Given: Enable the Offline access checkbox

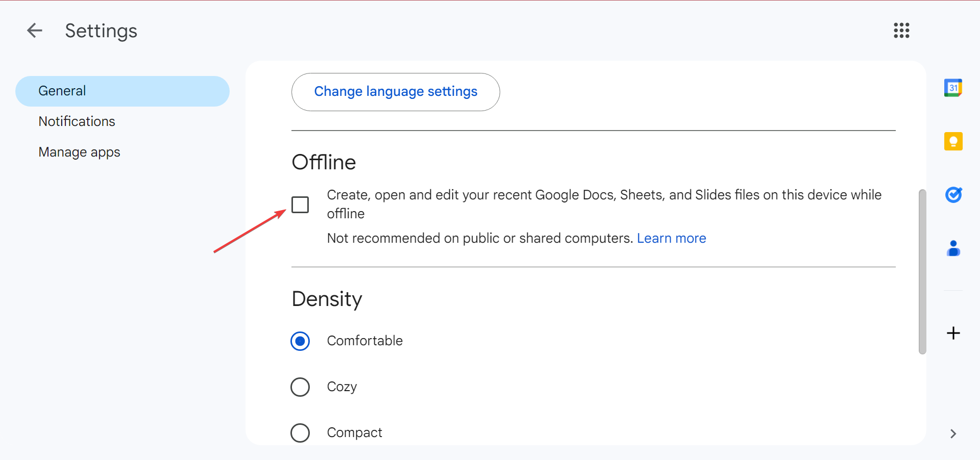Looking at the screenshot, I should pyautogui.click(x=300, y=205).
